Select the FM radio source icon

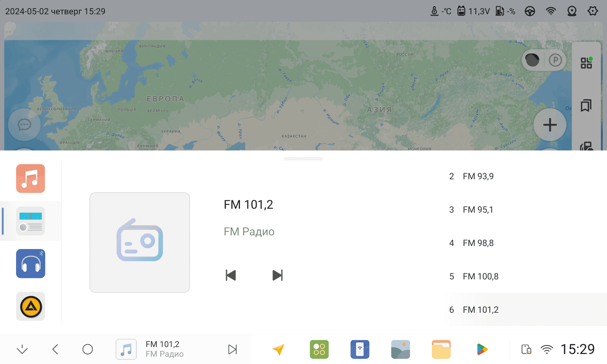pos(30,221)
